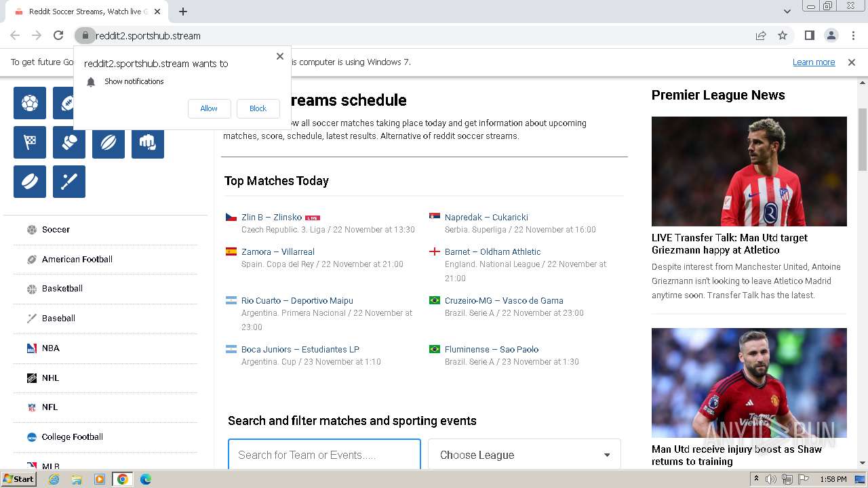Screen dimensions: 868x488
Task: Open the Napredak – Cukaricki match
Action: (486, 218)
